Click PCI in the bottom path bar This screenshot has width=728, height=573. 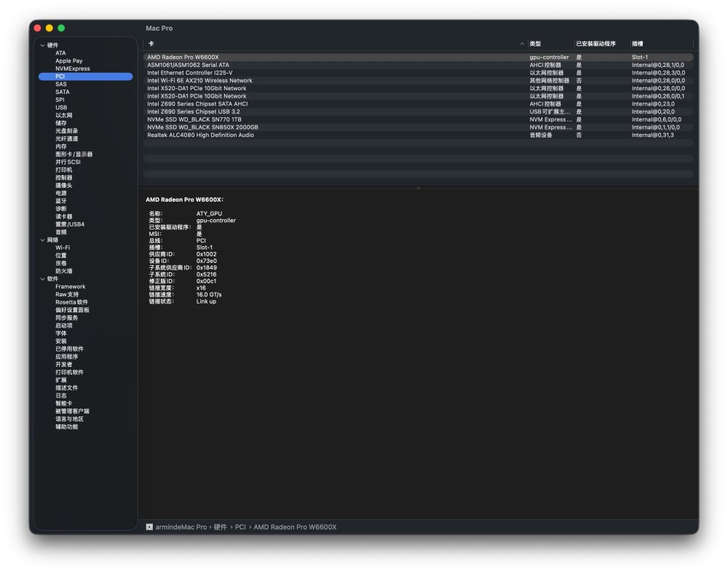pyautogui.click(x=240, y=527)
